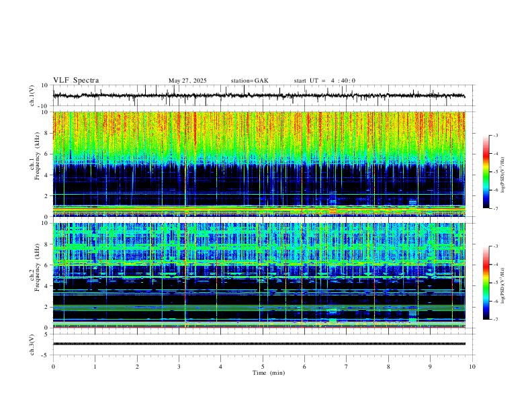Click the ch.1 spectrogram color scale bar
Screen dimensions: 532x411
[486, 172]
